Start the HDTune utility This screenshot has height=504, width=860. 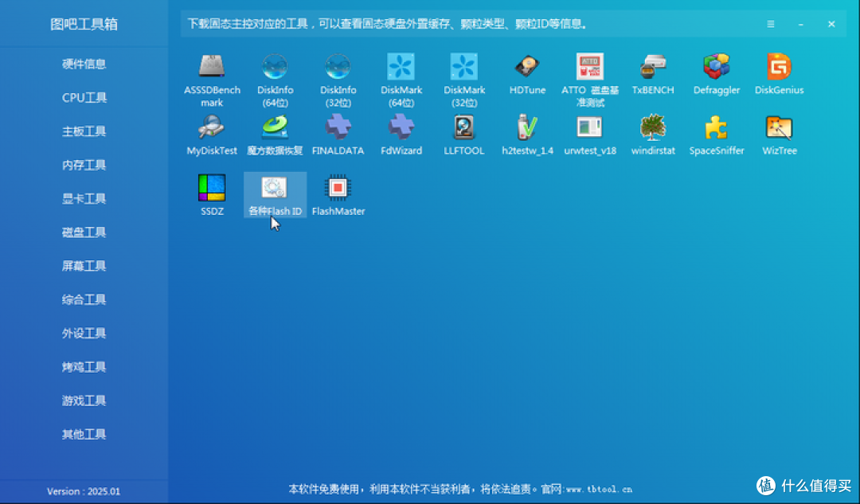click(x=527, y=74)
